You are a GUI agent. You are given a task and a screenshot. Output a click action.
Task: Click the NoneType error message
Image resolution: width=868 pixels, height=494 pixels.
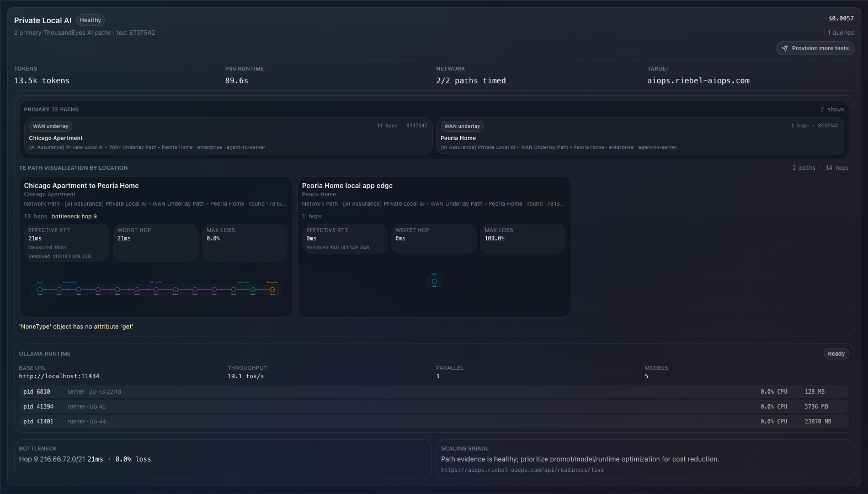(x=76, y=327)
